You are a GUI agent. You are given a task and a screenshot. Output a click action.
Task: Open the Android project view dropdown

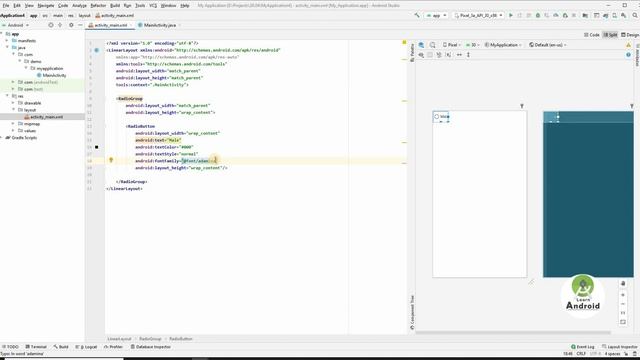(16, 25)
